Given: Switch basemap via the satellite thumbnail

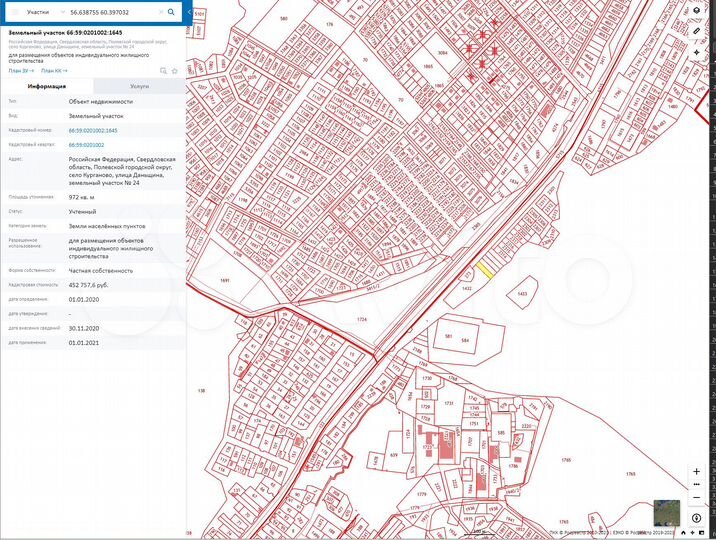Looking at the screenshot, I should [667, 513].
